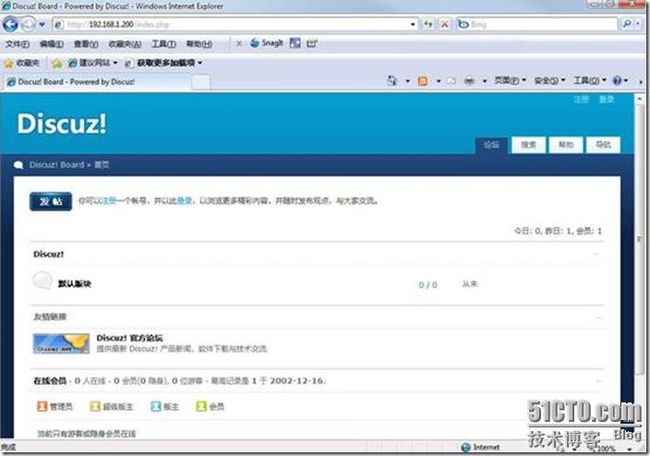Expand the address bar history dropdown arrow

pos(412,24)
